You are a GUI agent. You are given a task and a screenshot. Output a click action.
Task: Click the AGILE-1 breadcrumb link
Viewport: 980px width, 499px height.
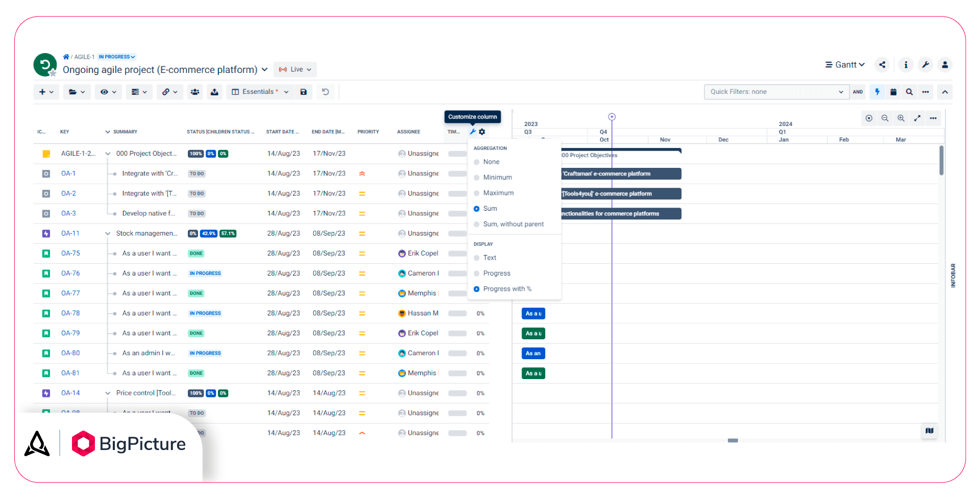point(84,57)
